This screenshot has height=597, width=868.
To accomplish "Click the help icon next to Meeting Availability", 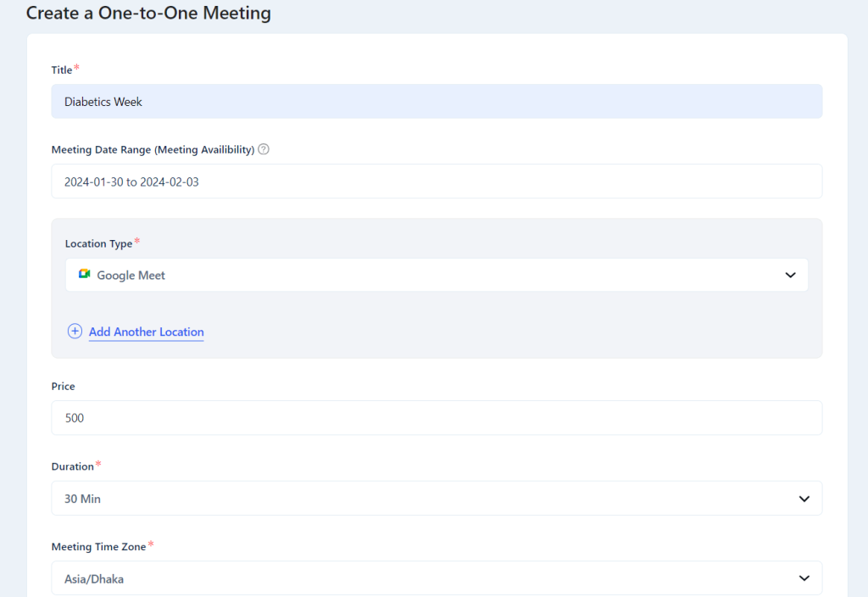I will pyautogui.click(x=263, y=149).
